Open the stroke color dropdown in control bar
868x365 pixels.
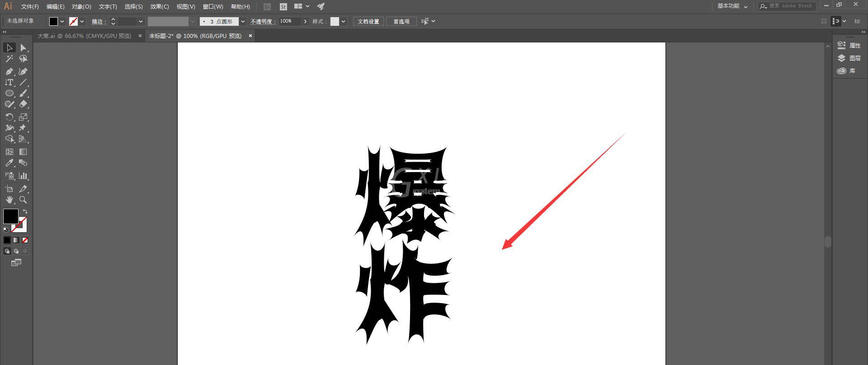82,21
